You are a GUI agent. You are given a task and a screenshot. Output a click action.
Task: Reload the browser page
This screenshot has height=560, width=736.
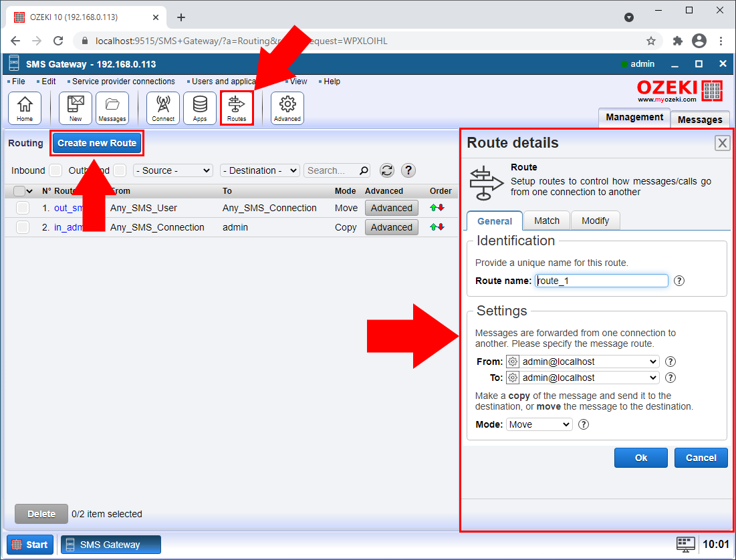[x=58, y=41]
